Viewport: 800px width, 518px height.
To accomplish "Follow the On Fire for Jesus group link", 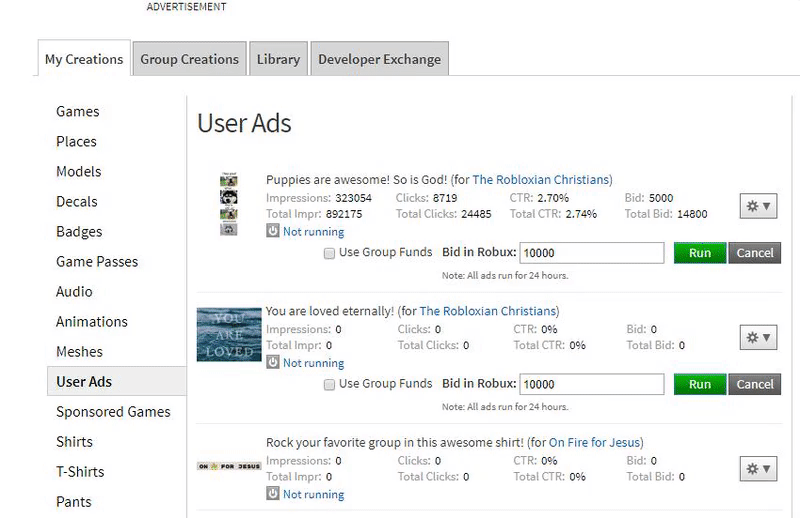I will pyautogui.click(x=595, y=442).
